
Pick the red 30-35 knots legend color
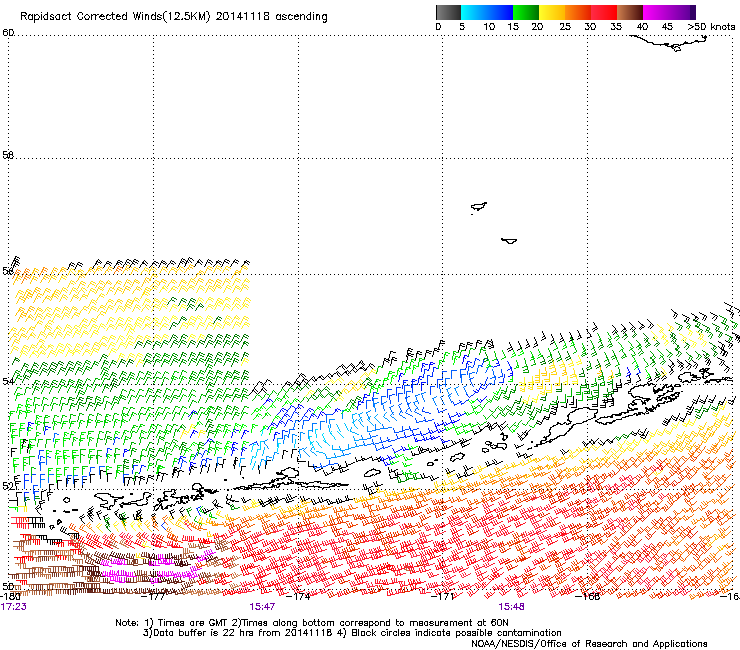604,12
